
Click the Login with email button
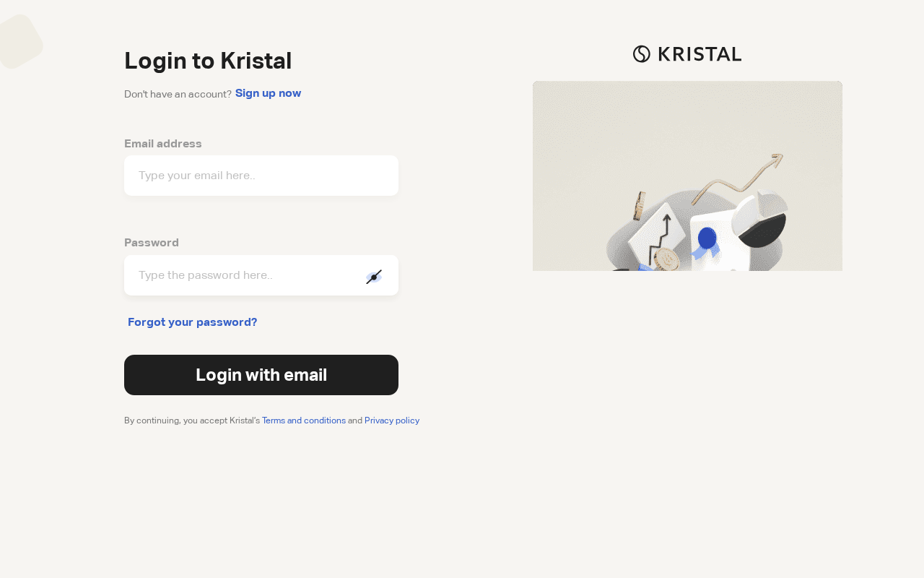(261, 375)
